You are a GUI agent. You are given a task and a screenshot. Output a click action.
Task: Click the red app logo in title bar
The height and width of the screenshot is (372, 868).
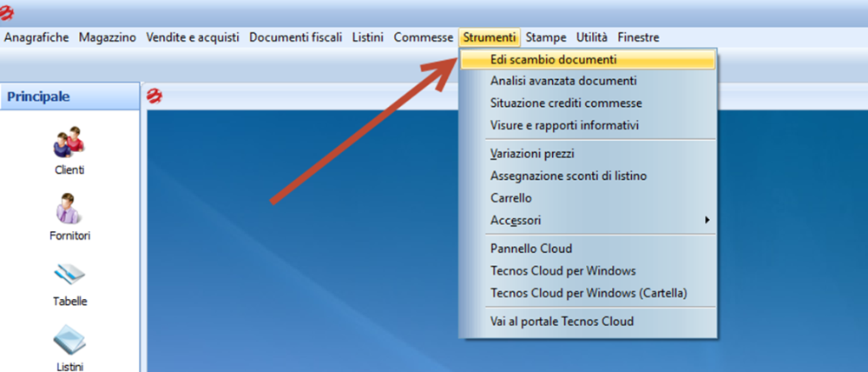coord(7,13)
